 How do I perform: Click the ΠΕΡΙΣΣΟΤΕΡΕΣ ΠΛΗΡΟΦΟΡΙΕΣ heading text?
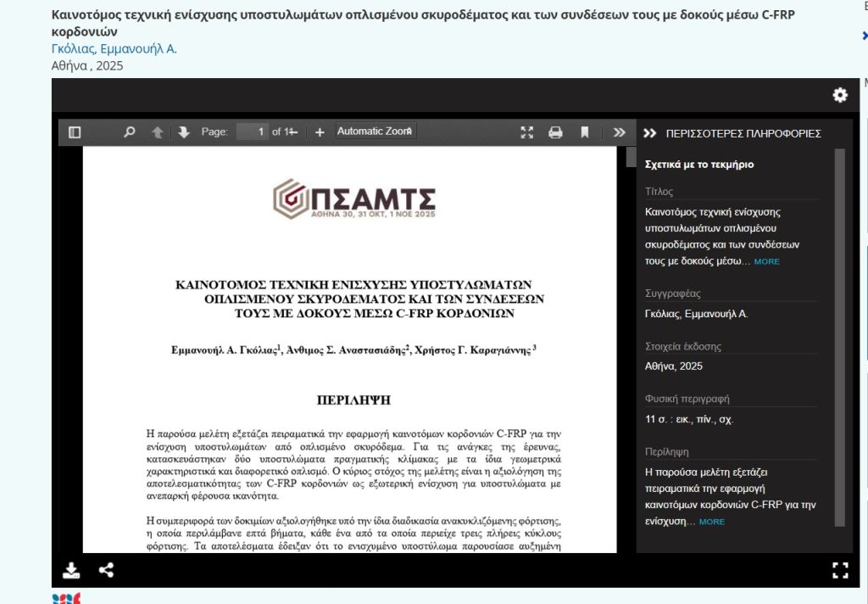pos(743,133)
